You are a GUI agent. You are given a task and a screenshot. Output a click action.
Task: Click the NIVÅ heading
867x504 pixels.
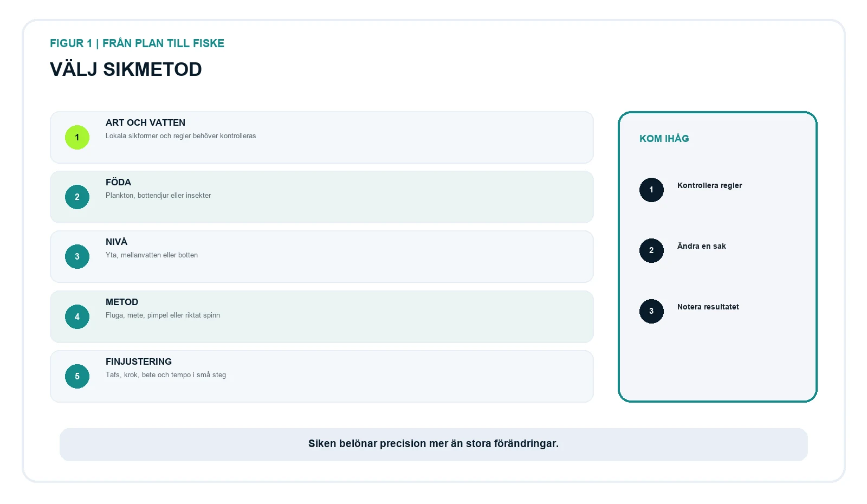pos(117,242)
